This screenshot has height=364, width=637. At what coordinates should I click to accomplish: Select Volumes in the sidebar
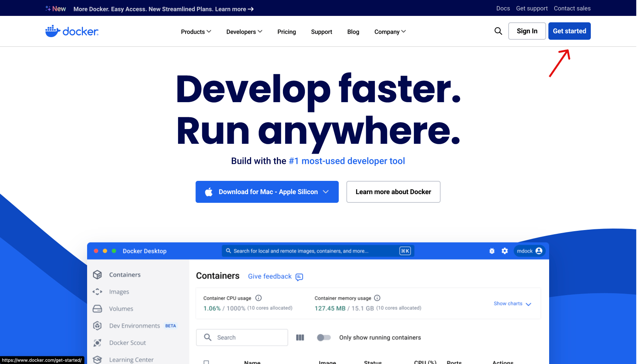[x=122, y=308]
